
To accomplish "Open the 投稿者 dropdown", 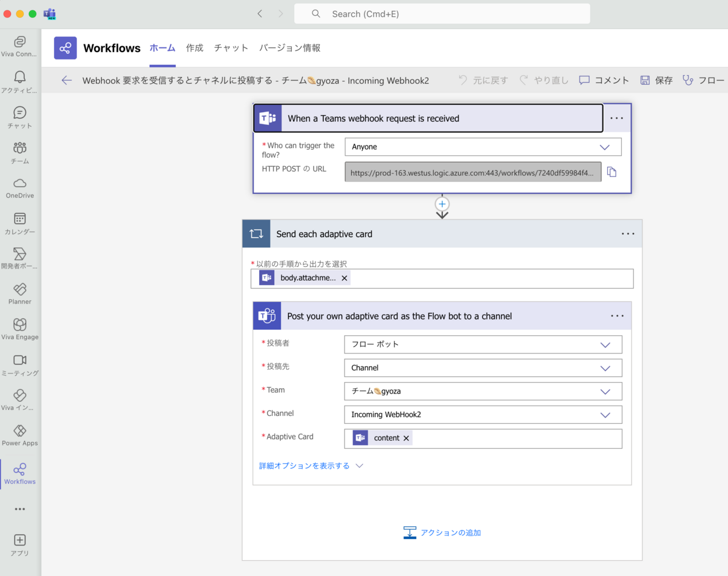I will coord(604,344).
